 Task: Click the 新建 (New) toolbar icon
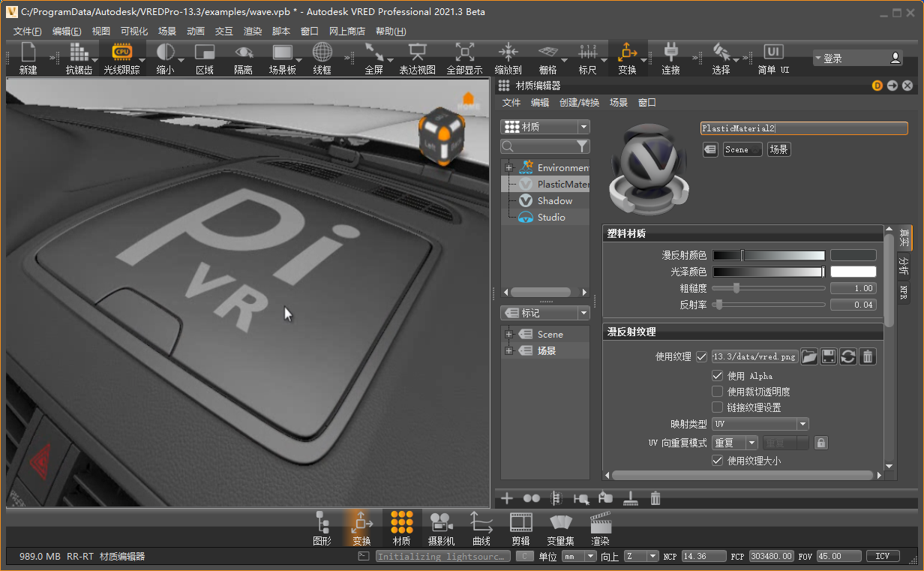(x=28, y=53)
